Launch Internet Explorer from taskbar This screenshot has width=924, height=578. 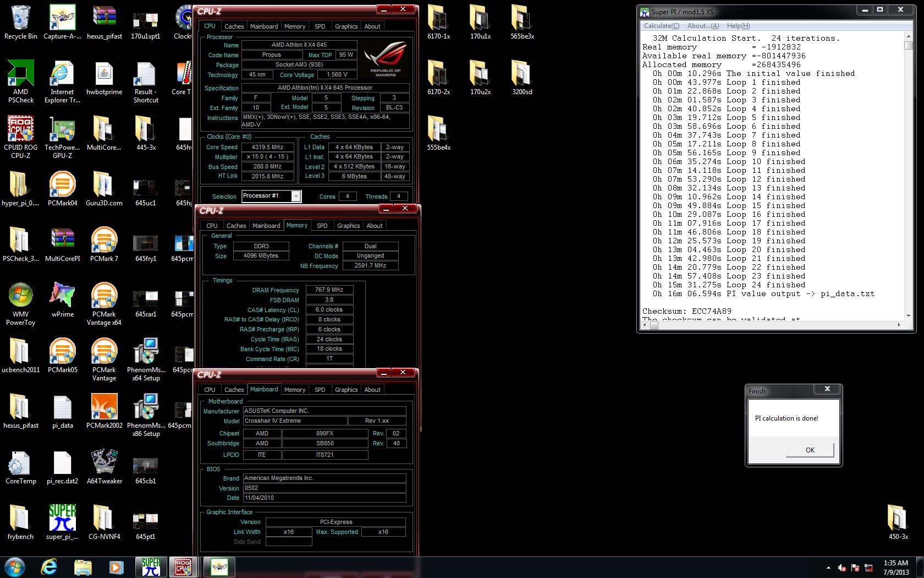(x=50, y=567)
